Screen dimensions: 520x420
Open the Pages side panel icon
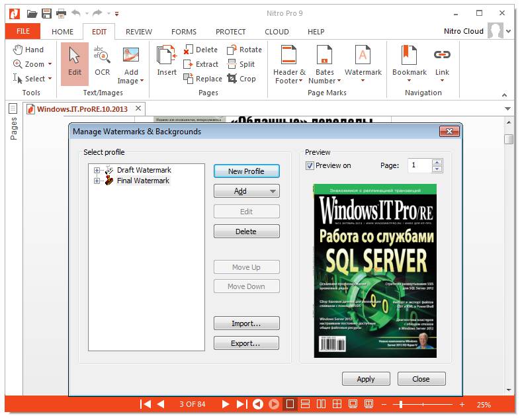click(x=13, y=108)
